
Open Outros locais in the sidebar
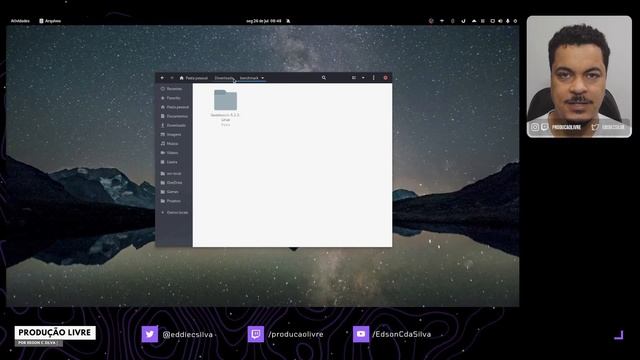tap(175, 213)
